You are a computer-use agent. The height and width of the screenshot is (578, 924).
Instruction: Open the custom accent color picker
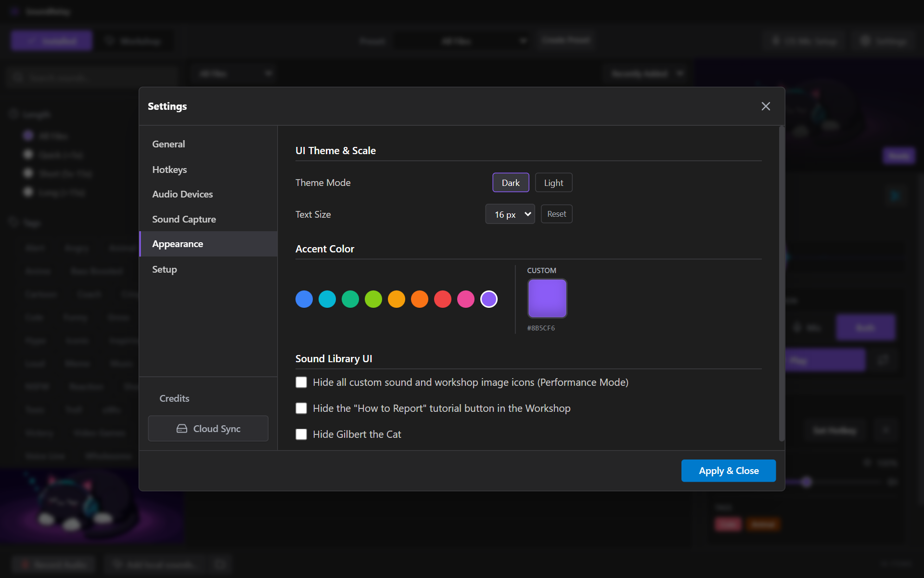tap(547, 298)
